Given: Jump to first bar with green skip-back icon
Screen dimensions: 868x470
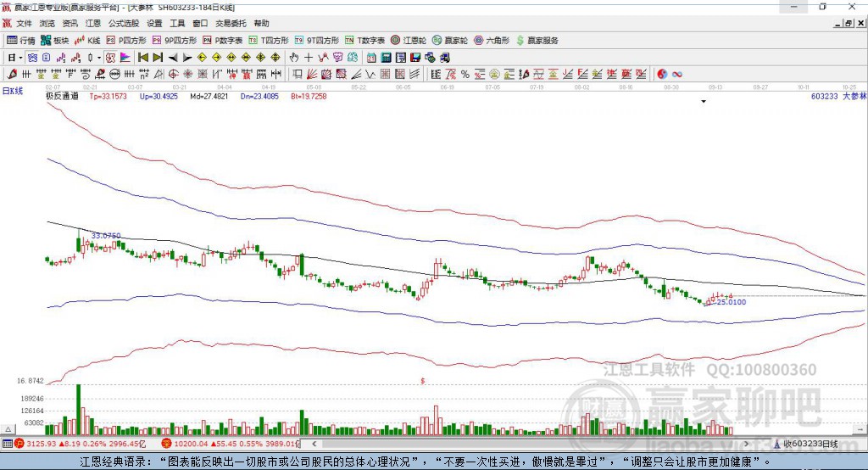Looking at the screenshot, I should [x=142, y=58].
